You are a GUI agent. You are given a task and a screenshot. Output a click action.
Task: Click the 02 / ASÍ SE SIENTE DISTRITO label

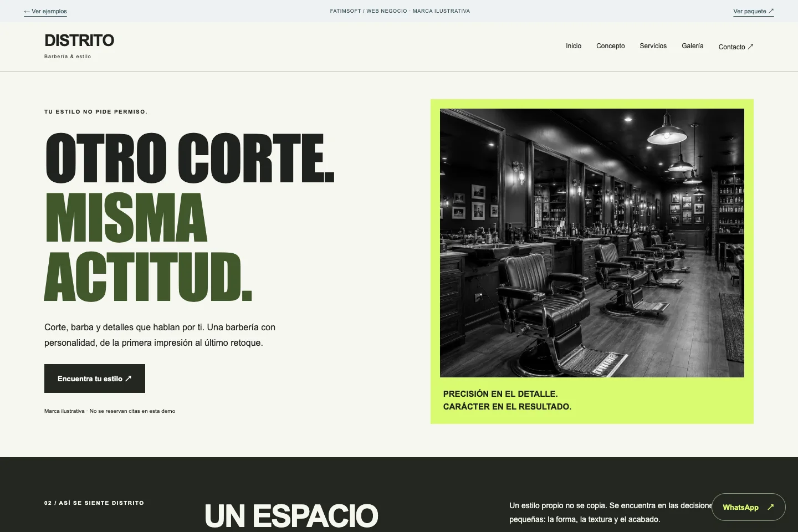point(94,503)
